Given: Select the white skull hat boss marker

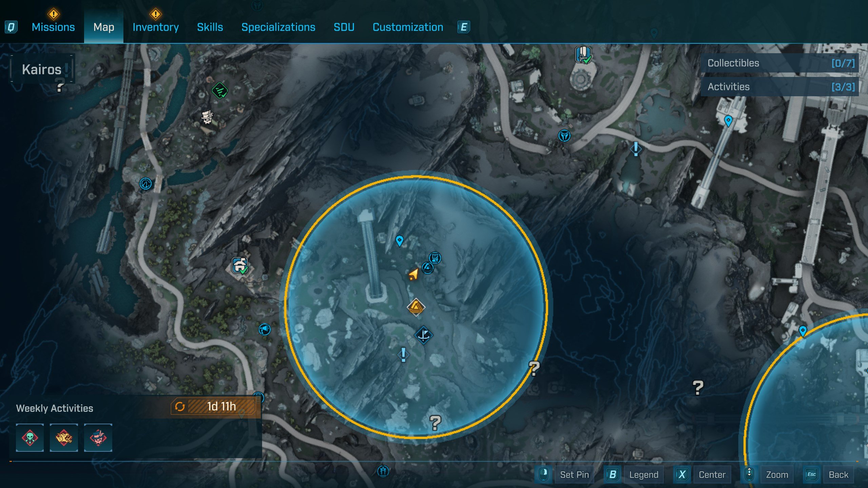Looking at the screenshot, I should coord(207,117).
